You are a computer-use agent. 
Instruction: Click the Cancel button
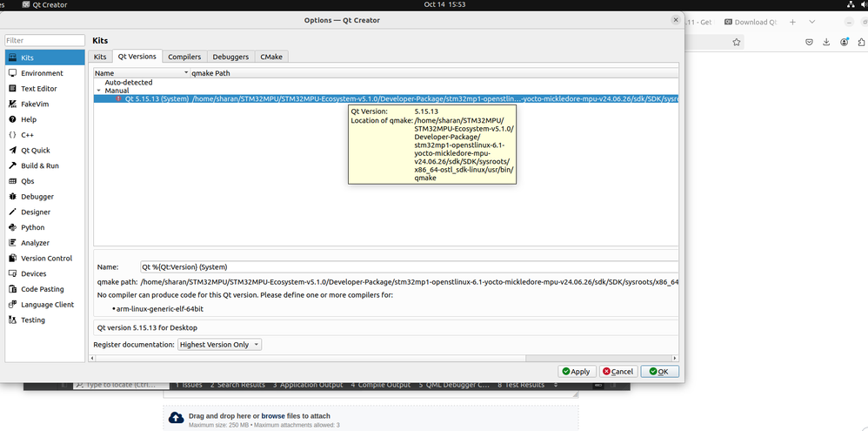[618, 372]
